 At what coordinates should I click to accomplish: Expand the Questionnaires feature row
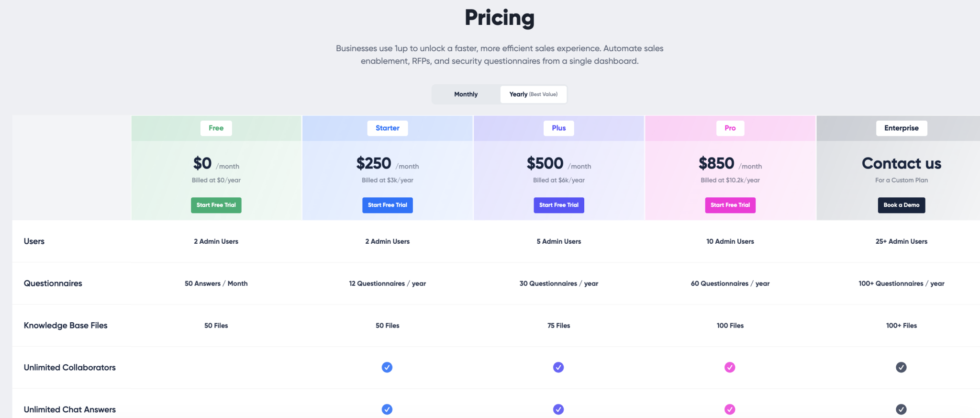[53, 283]
